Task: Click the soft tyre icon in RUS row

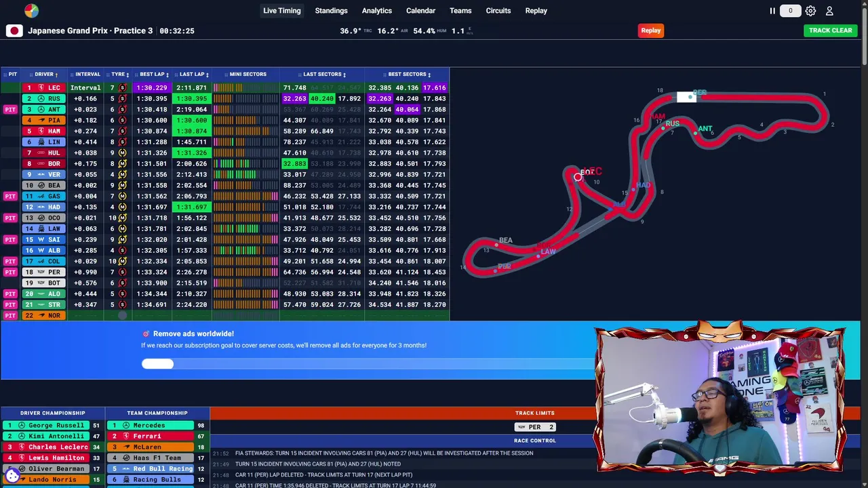Action: (122, 99)
